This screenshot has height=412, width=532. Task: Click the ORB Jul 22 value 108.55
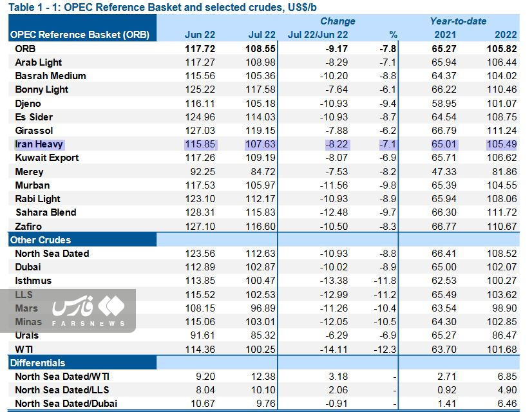(x=261, y=48)
